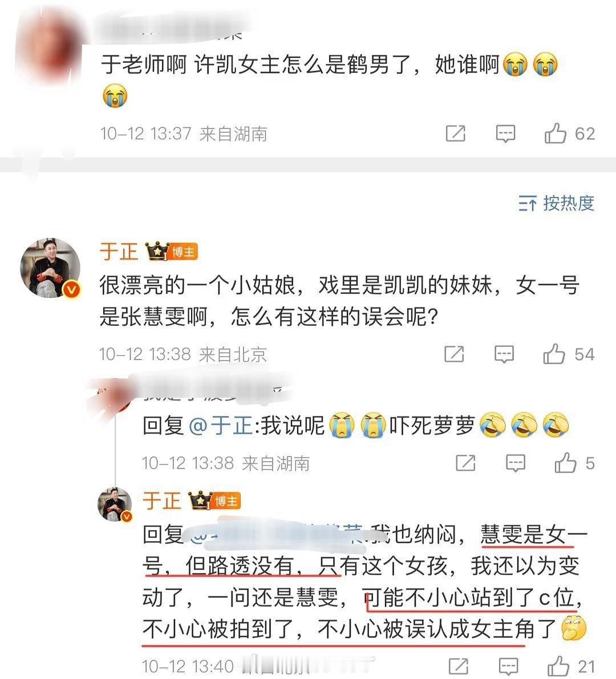The image size is (616, 679).
Task: Share the 吓死萝萝 reply
Action: coord(466,463)
